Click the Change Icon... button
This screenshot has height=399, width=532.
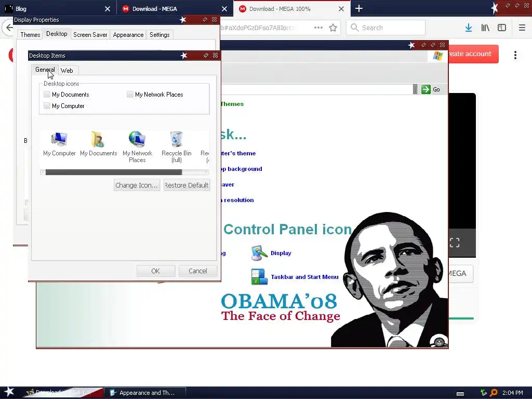pos(137,185)
